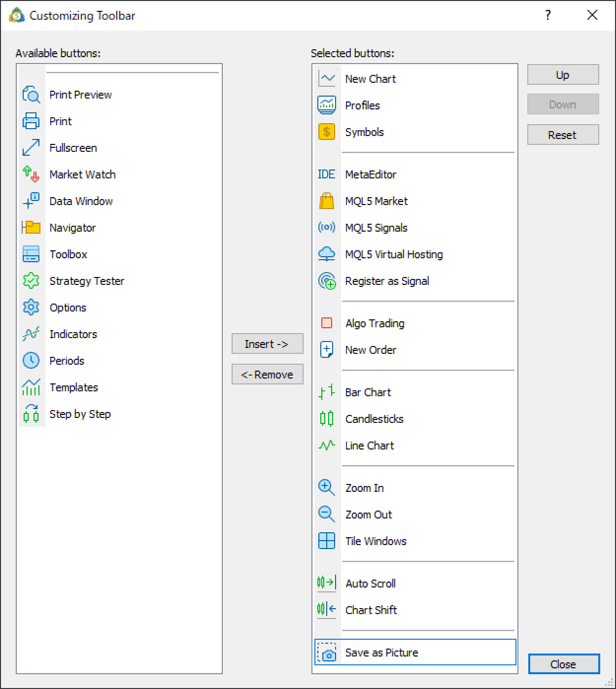Image resolution: width=616 pixels, height=689 pixels.
Task: Click the Step by Step candles icon
Action: click(x=31, y=414)
